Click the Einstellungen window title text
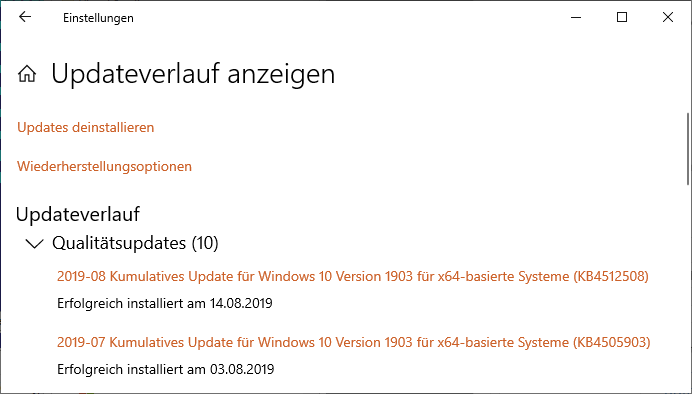The image size is (692, 394). [98, 18]
